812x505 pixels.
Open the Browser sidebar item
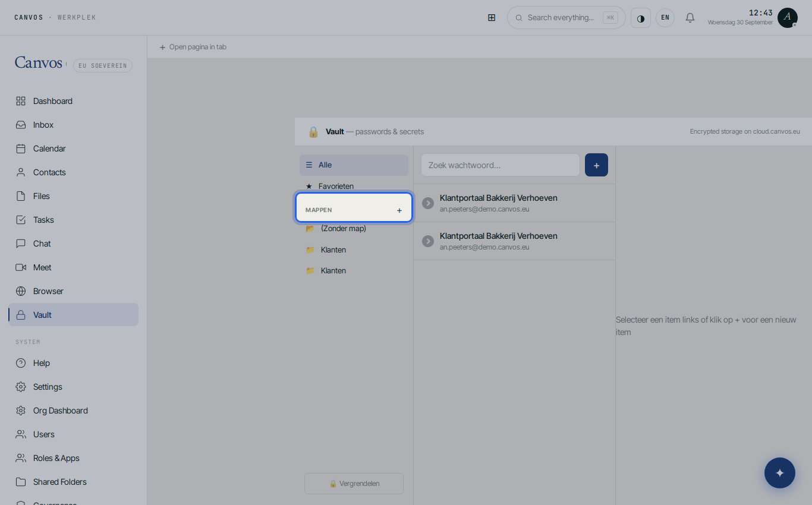73,291
